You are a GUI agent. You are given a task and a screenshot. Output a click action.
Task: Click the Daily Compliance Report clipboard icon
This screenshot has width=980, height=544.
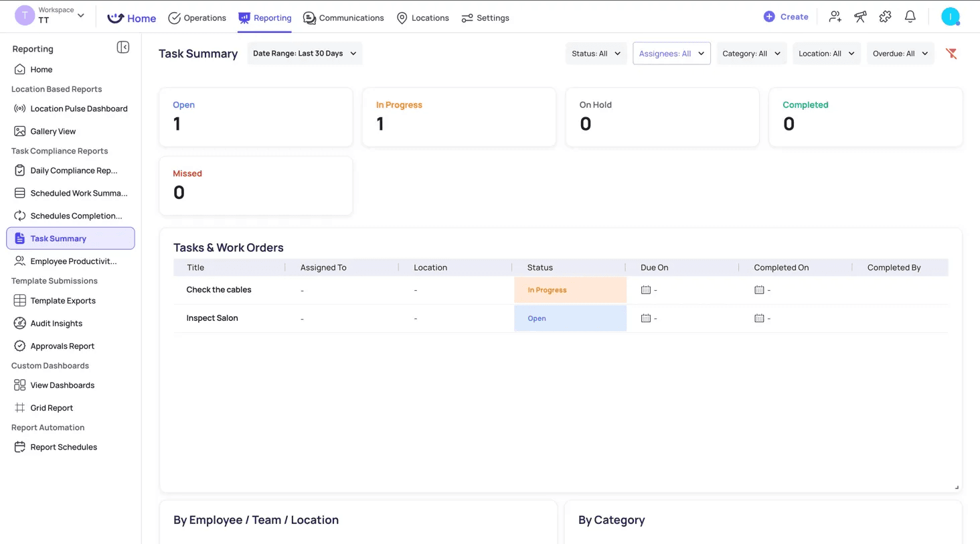pyautogui.click(x=20, y=170)
